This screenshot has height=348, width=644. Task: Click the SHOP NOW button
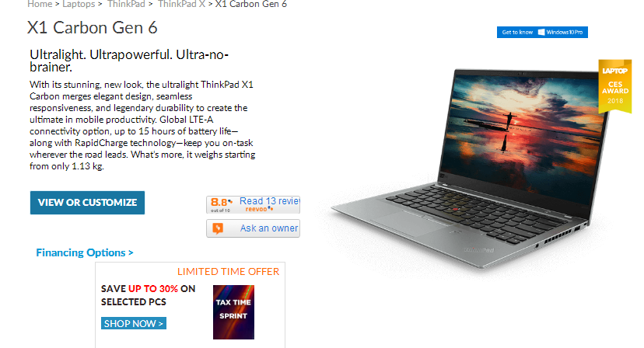[134, 323]
